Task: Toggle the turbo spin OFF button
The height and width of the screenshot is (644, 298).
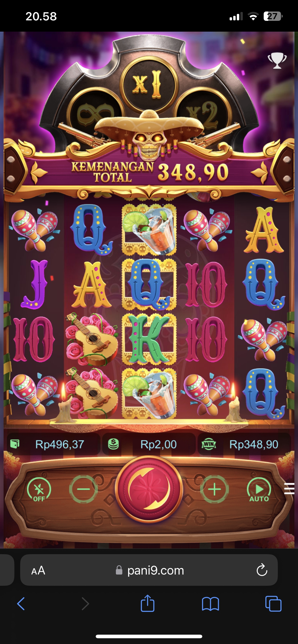Action: coord(39,489)
